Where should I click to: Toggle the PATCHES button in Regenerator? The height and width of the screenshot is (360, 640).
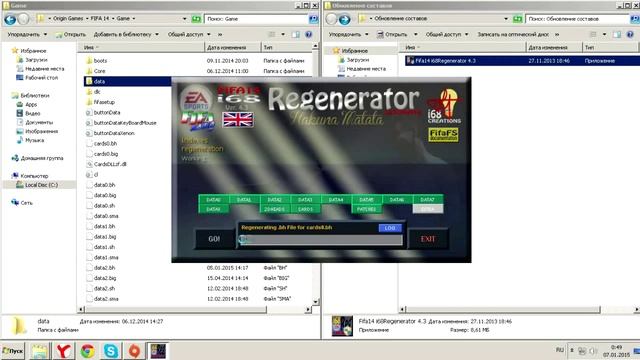(367, 209)
